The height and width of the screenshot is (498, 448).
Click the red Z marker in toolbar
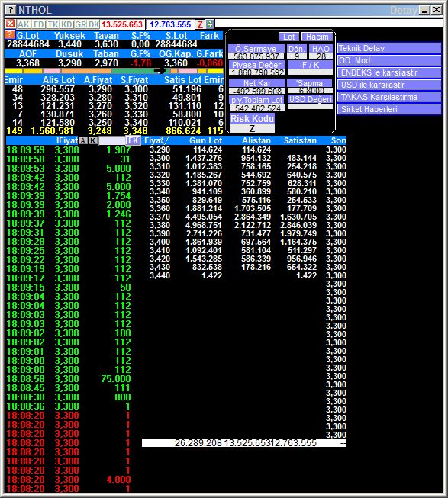pos(200,24)
